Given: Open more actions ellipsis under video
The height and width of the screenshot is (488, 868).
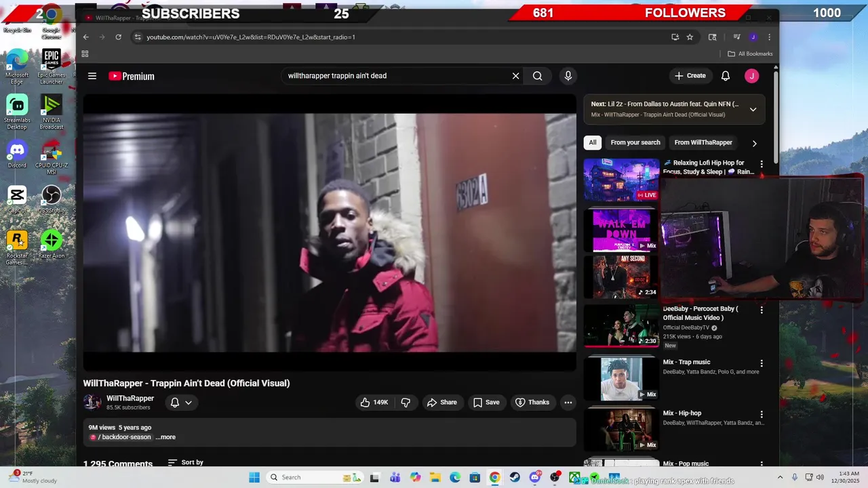Looking at the screenshot, I should coord(568,403).
